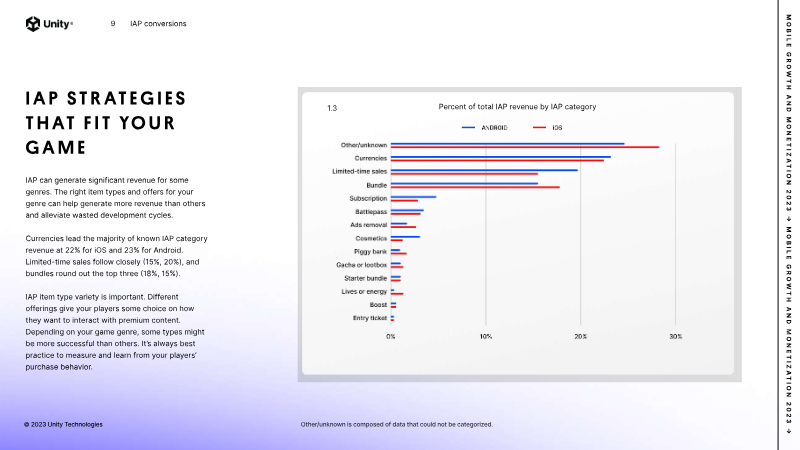This screenshot has width=800, height=450.
Task: Click the "© 2023 Unity Technologies" footer text
Action: [x=63, y=424]
